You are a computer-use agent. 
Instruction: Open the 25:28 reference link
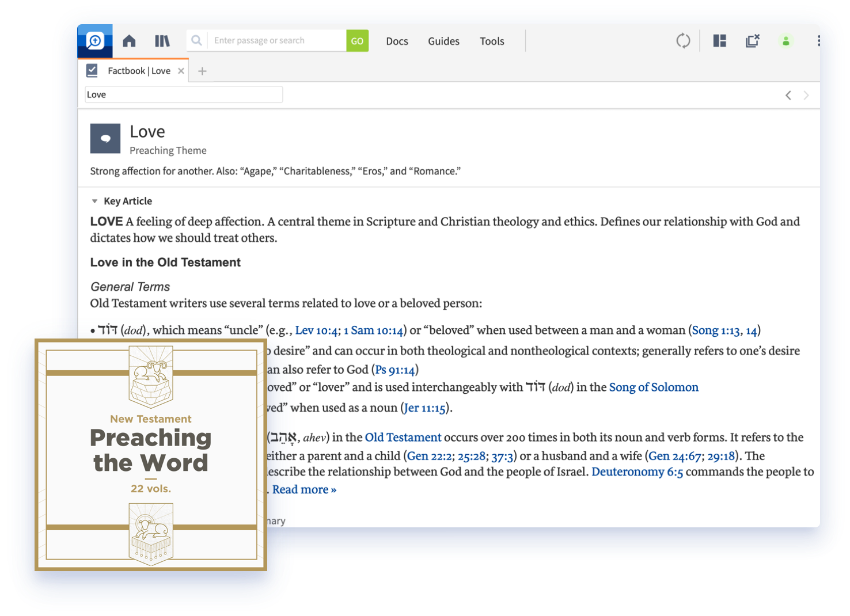click(472, 456)
